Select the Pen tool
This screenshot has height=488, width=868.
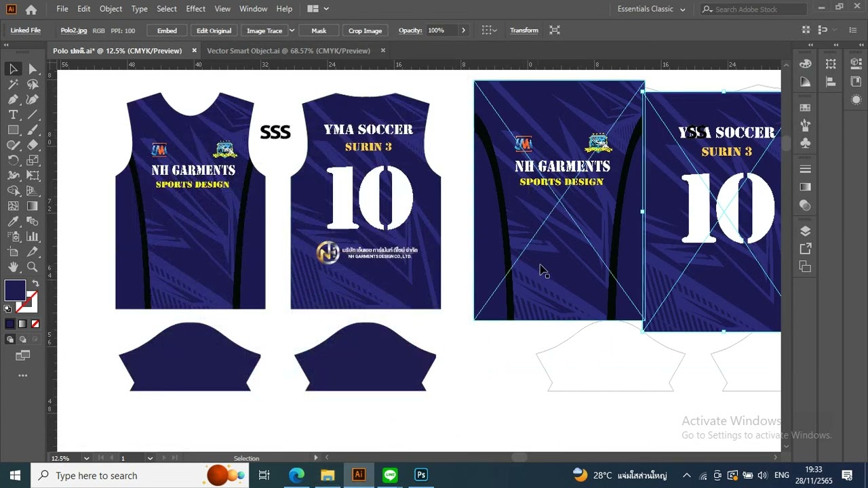pyautogui.click(x=13, y=100)
